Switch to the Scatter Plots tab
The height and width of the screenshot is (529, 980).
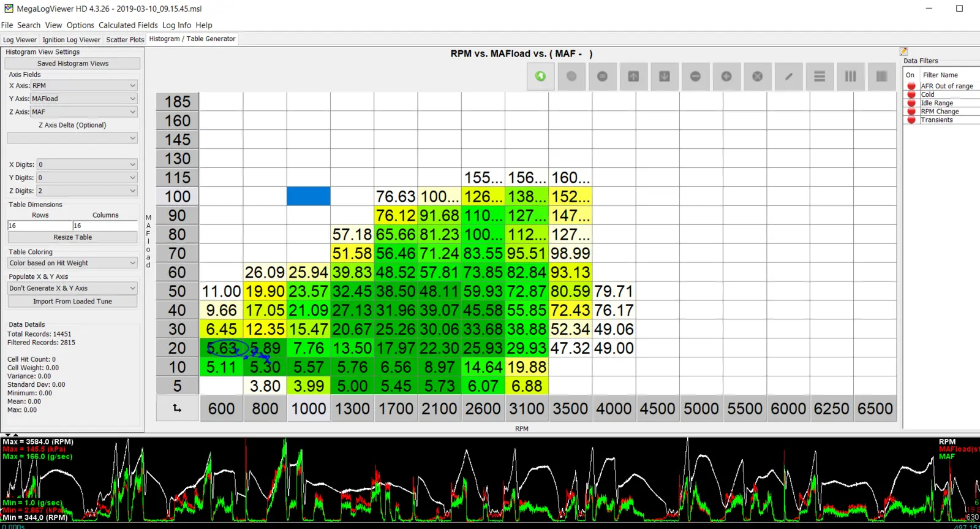tap(125, 40)
